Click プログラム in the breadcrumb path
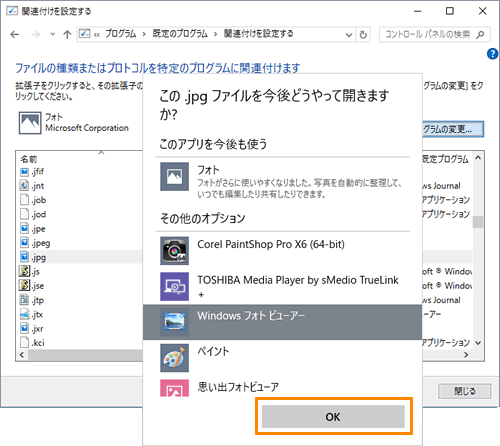The image size is (500, 446). pos(120,34)
